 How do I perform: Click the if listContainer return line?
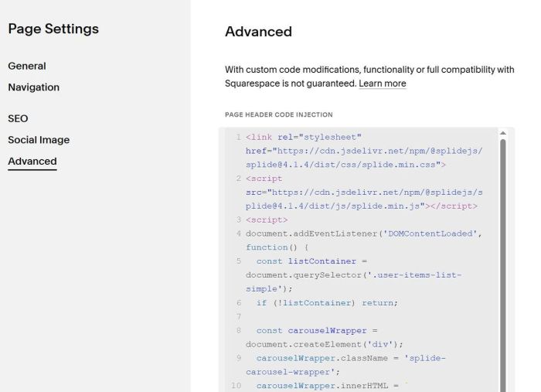[327, 303]
